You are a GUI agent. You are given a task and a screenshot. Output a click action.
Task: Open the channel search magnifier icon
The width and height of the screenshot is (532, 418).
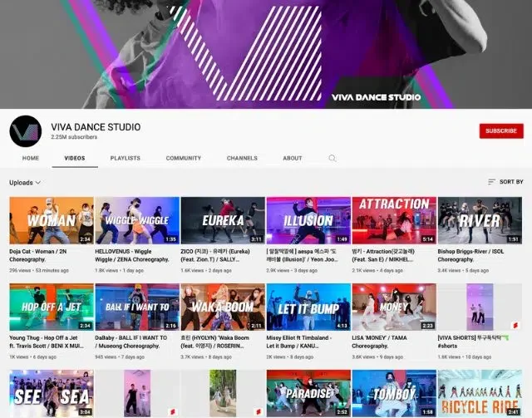(x=332, y=158)
